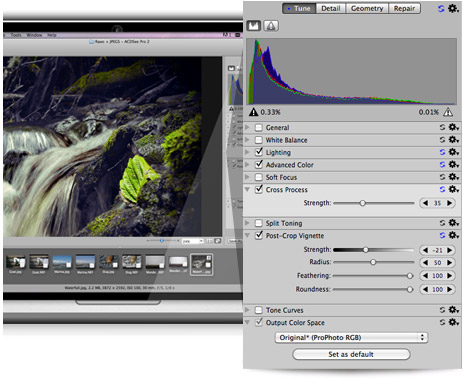This screenshot has width=463, height=381.
Task: Expand the Tone Curves section
Action: 247,310
